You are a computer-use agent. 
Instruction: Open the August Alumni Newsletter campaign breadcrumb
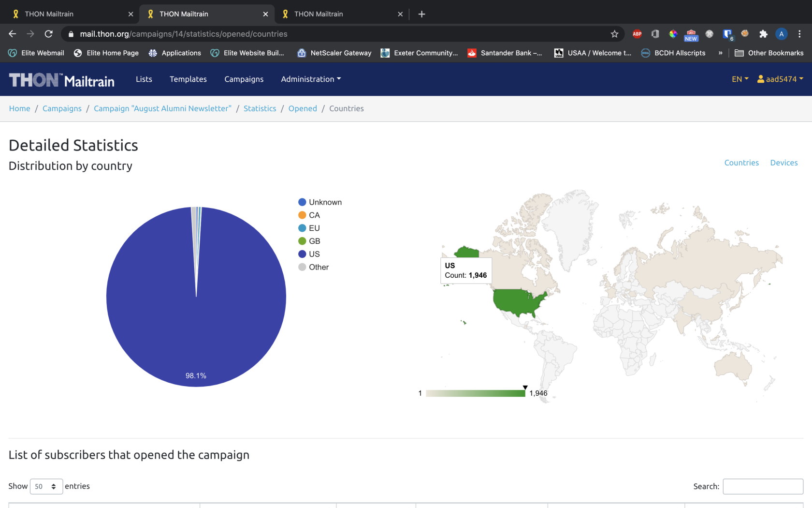pos(162,108)
